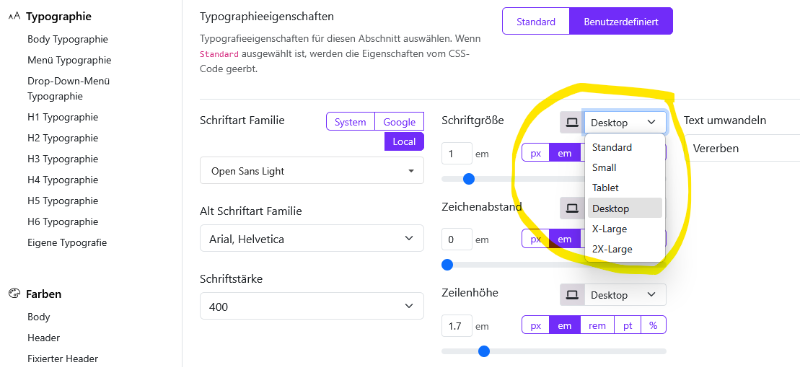Open Menü Typographie settings in sidebar
Screen dimensions: 800x367
tap(69, 60)
